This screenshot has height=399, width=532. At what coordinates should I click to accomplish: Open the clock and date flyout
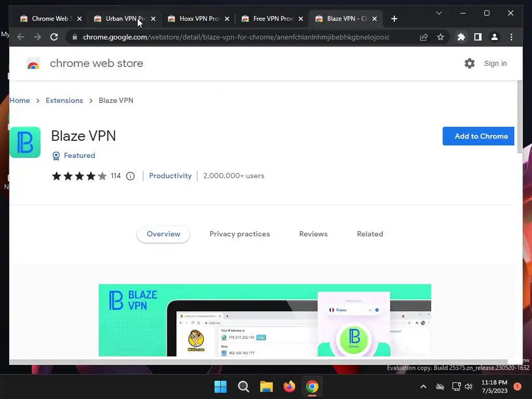[495, 387]
